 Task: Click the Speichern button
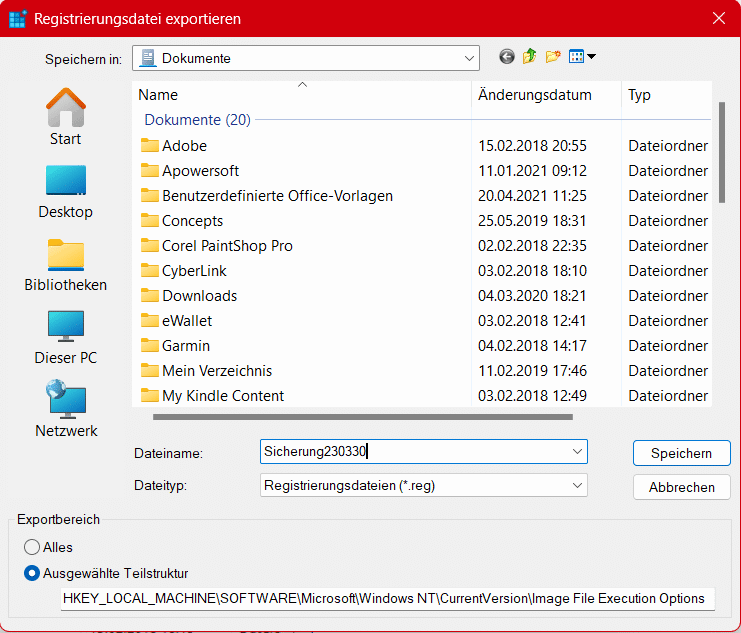tap(681, 453)
